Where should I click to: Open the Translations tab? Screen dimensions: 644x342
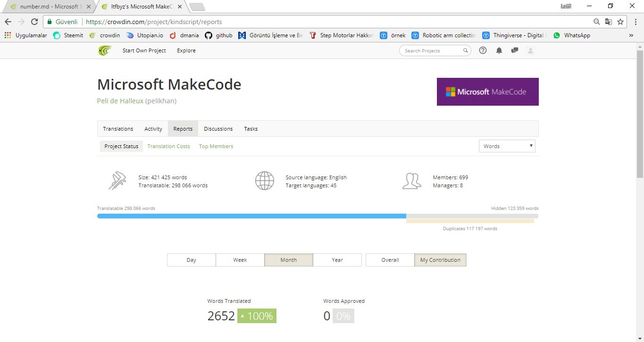(x=118, y=129)
